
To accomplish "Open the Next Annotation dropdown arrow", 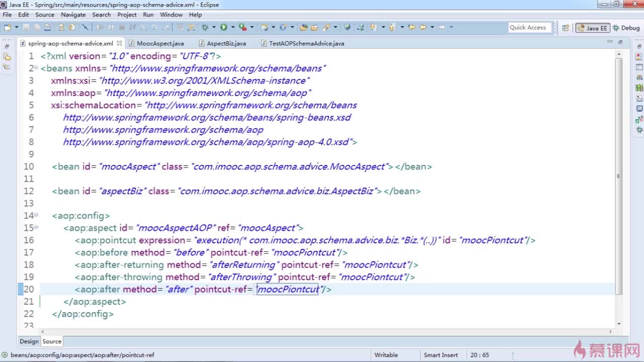I will (x=383, y=27).
